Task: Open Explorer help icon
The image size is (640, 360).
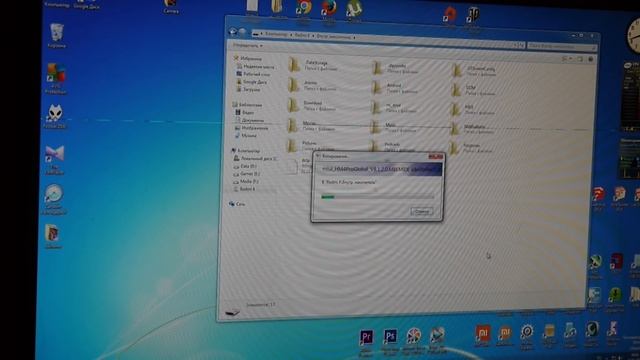Action: [591, 59]
